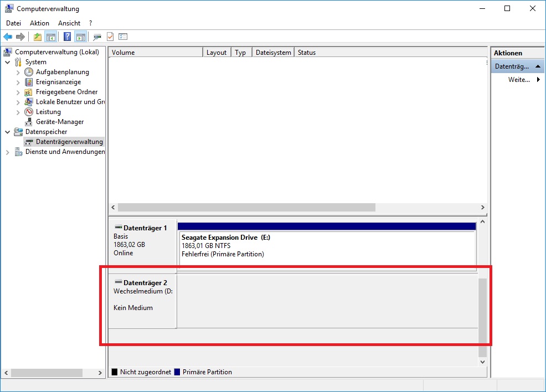Click the gray Forward arrow in toolbar
Image resolution: width=546 pixels, height=392 pixels.
(20, 37)
